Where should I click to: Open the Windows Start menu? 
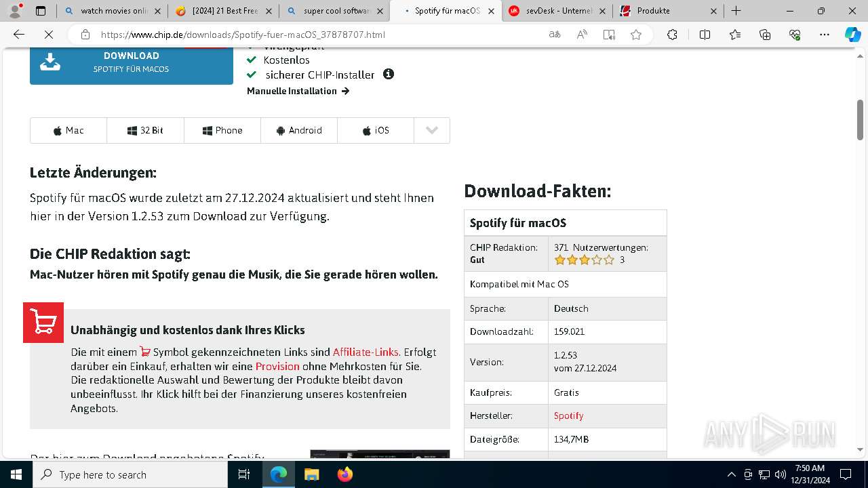16,474
